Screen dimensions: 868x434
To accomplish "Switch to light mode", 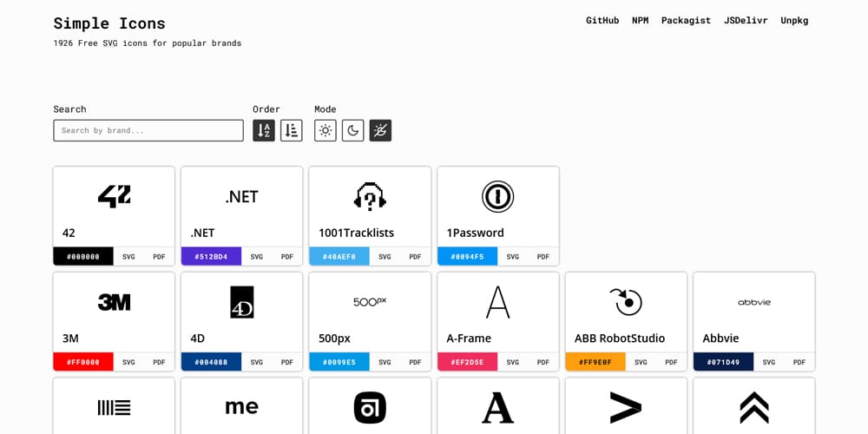I will click(x=325, y=131).
